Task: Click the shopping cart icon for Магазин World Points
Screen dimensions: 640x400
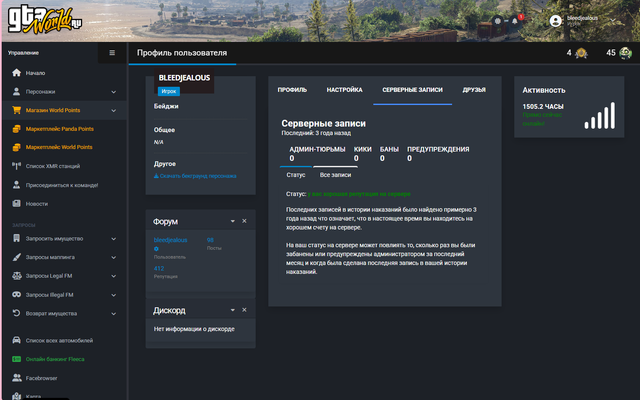Action: click(16, 110)
